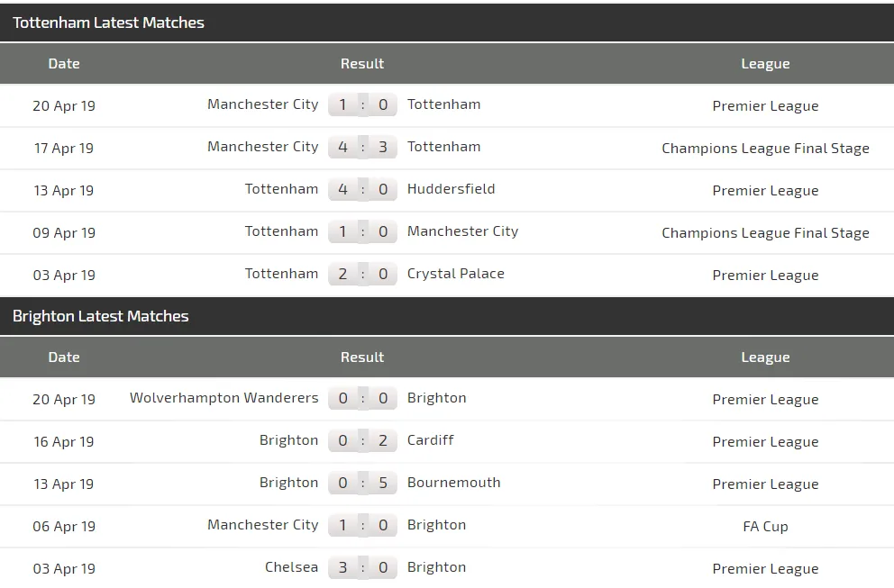Image resolution: width=894 pixels, height=588 pixels.
Task: Open Champions League Final Stage on 17 Apr row
Action: click(x=765, y=148)
